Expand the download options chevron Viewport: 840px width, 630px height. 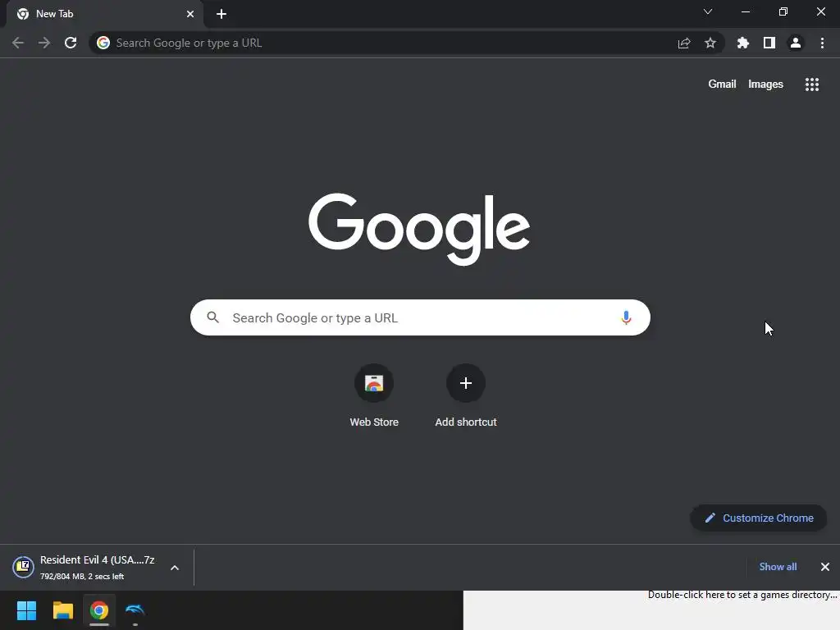click(x=175, y=568)
